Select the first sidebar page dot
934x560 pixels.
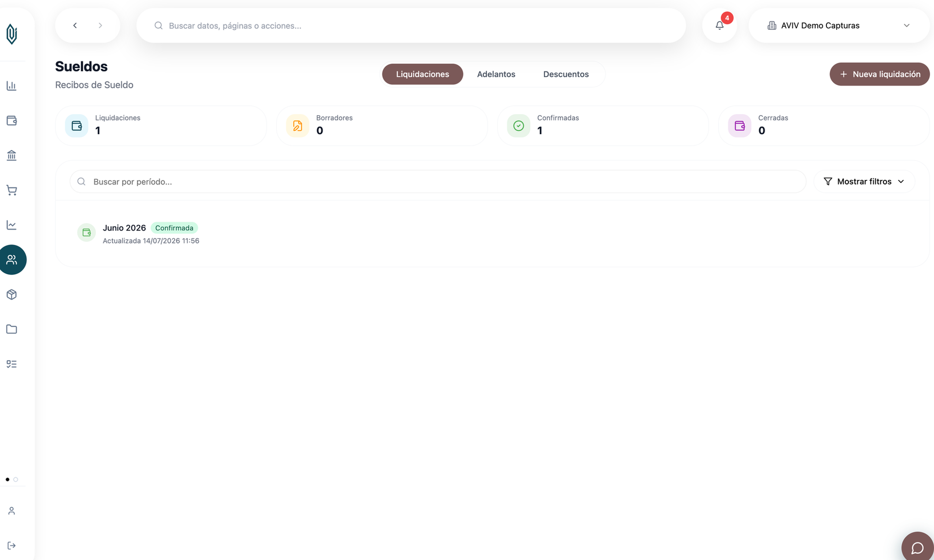(7, 479)
